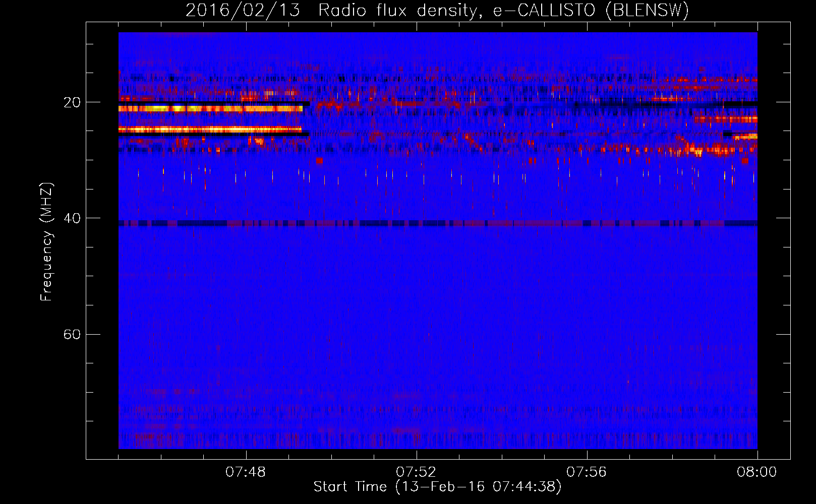Click the plot title '2016/02/13 Radio flux density'
The height and width of the screenshot is (504, 816).
(x=331, y=11)
